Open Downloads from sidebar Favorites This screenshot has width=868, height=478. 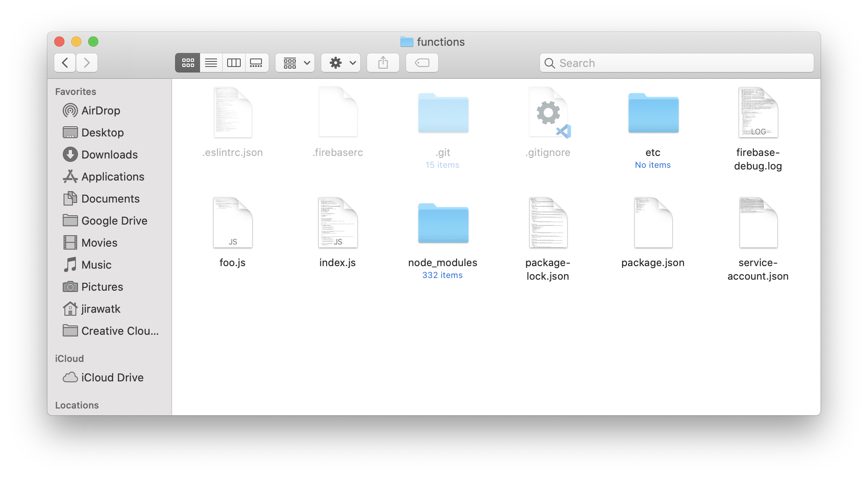(x=109, y=155)
